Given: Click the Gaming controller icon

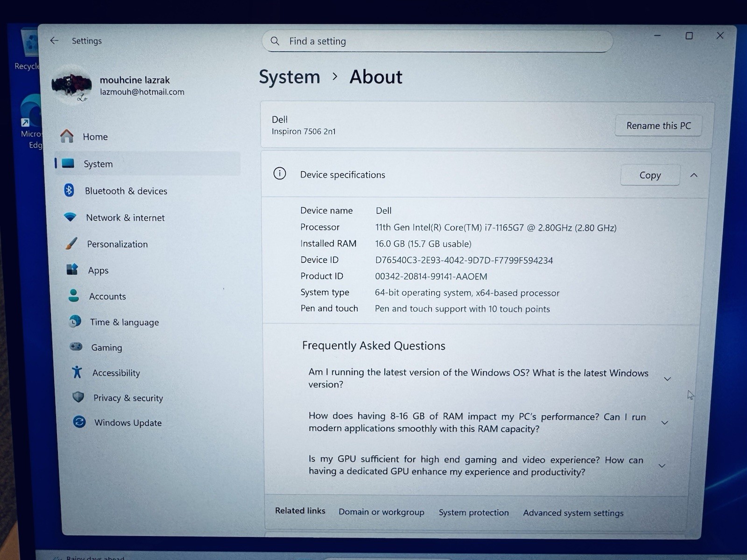Looking at the screenshot, I should point(76,347).
